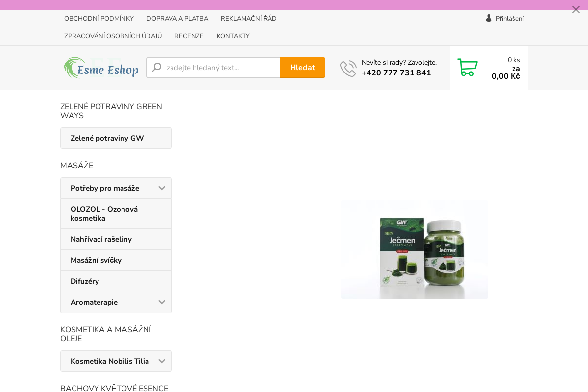Click the Přihlášení login link
The width and height of the screenshot is (588, 392).
(x=510, y=19)
